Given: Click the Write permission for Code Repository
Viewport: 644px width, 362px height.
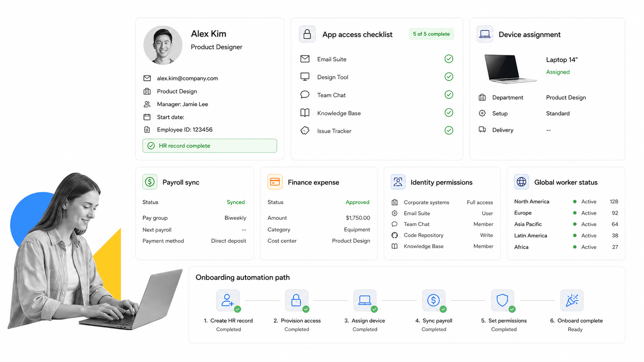Looking at the screenshot, I should pyautogui.click(x=486, y=235).
